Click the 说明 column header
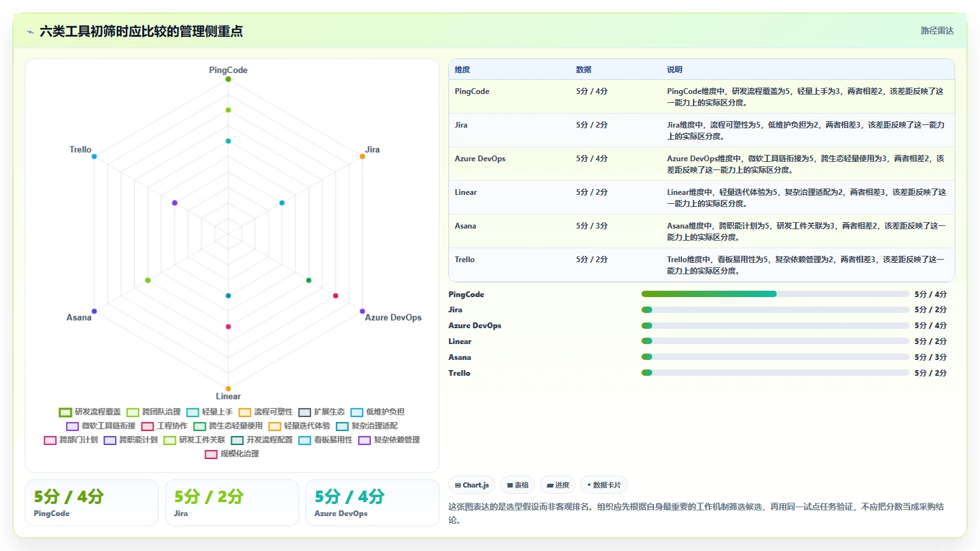The image size is (980, 551). pyautogui.click(x=675, y=70)
